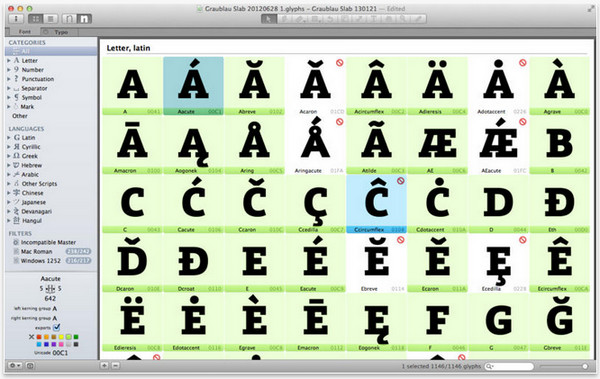Expand the Number category
This screenshot has height=379, width=600.
coord(9,70)
